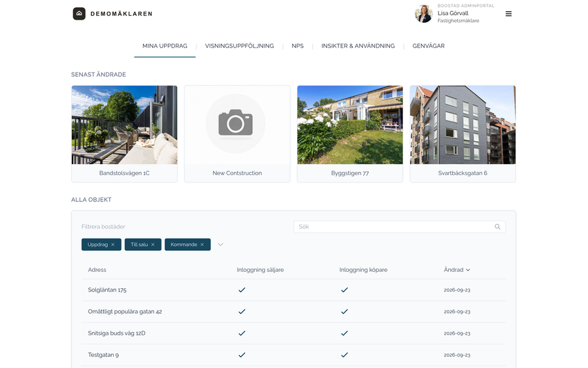Screen dimensions: 588x368
Task: Go to Insikter & Användning tab
Action: (x=358, y=46)
